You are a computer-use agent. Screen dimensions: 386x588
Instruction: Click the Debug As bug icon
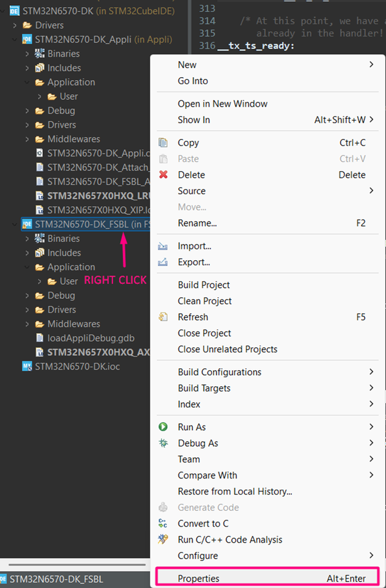164,443
